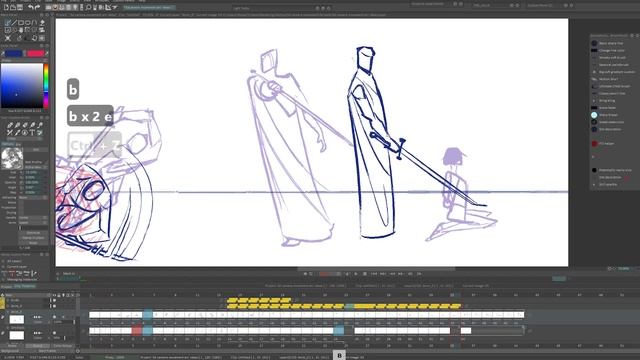Switch to the Clip Timeline tab

(24, 286)
